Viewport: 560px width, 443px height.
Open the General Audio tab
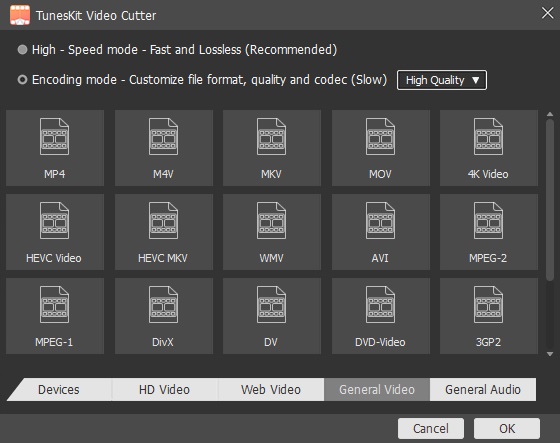(483, 389)
